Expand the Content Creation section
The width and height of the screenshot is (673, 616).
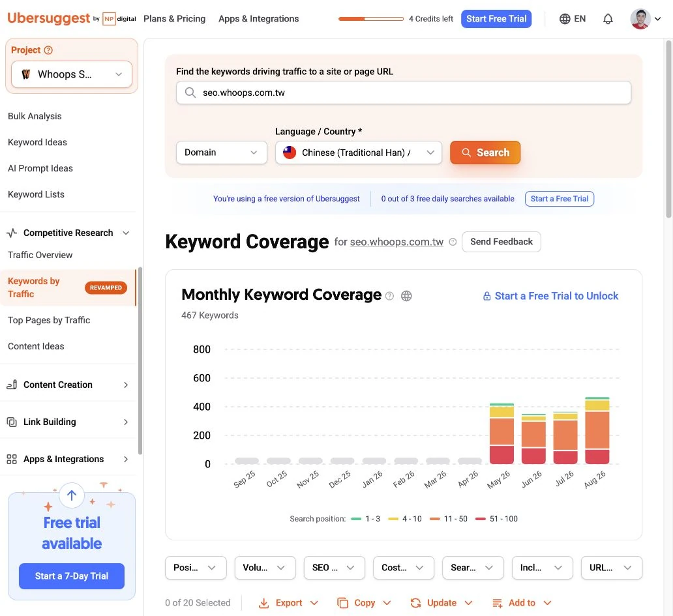(126, 385)
